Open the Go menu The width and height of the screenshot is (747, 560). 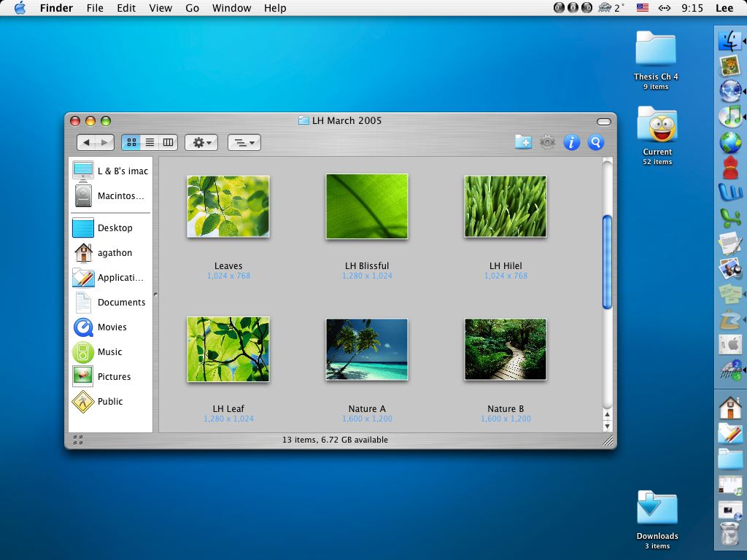(x=192, y=8)
